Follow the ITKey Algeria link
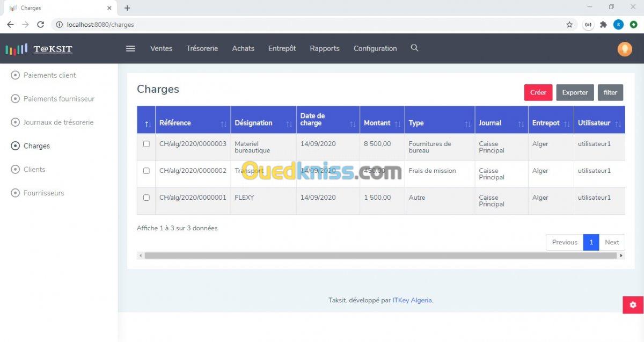 coord(412,300)
